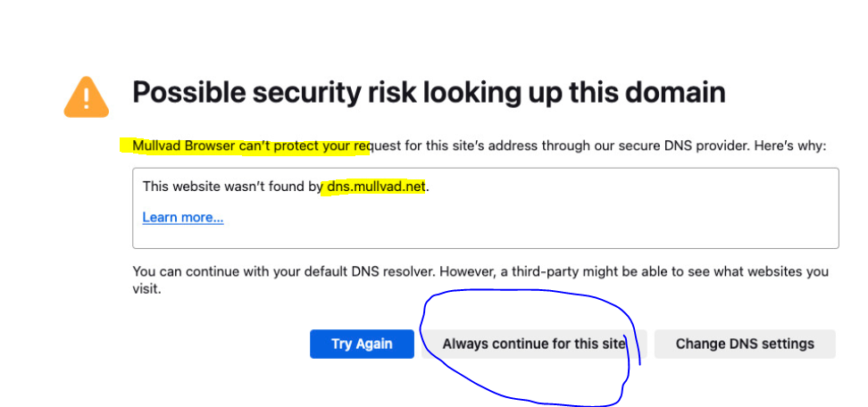Click the highlighted dns.mullvad.net text
Image resolution: width=868 pixels, height=407 pixels.
376,187
